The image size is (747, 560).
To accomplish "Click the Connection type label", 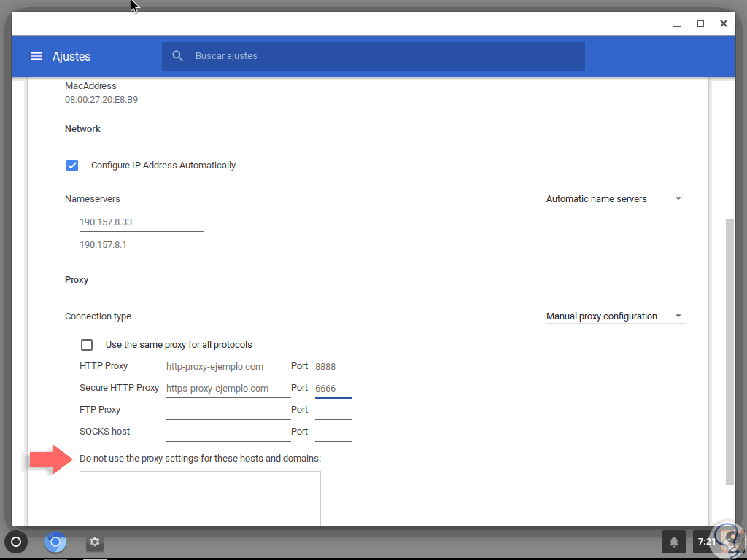I will click(x=98, y=316).
